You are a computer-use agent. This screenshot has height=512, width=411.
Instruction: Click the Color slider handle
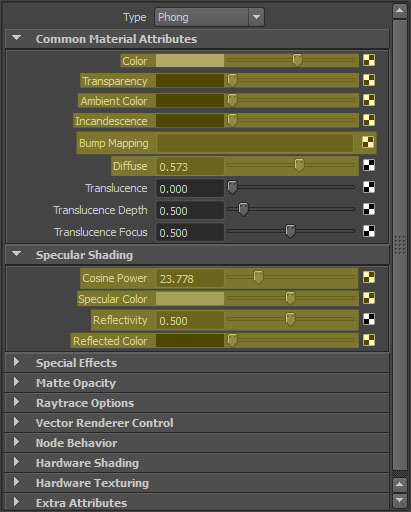tap(297, 61)
